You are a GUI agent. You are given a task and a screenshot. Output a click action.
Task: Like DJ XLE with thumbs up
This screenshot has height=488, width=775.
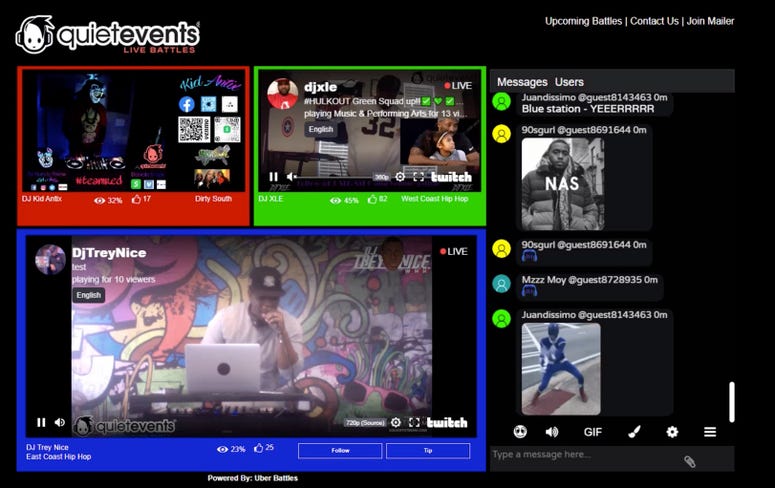[372, 200]
